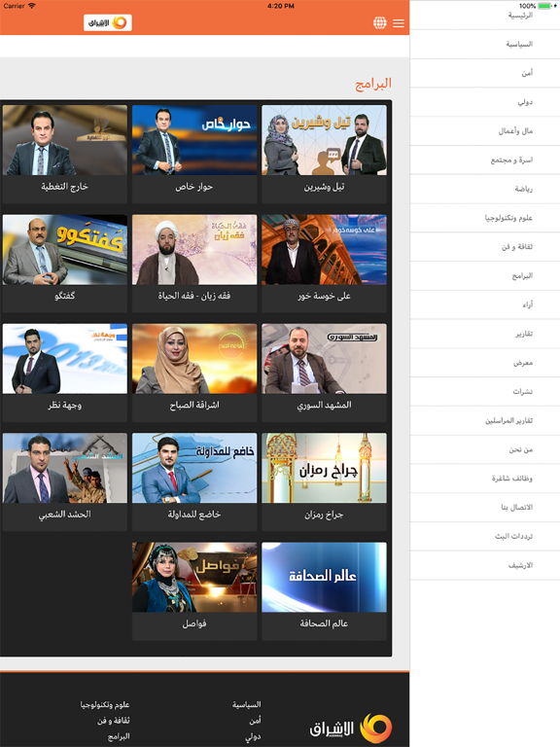Open السياسية in side menu
Image resolution: width=560 pixels, height=747 pixels.
click(x=485, y=45)
